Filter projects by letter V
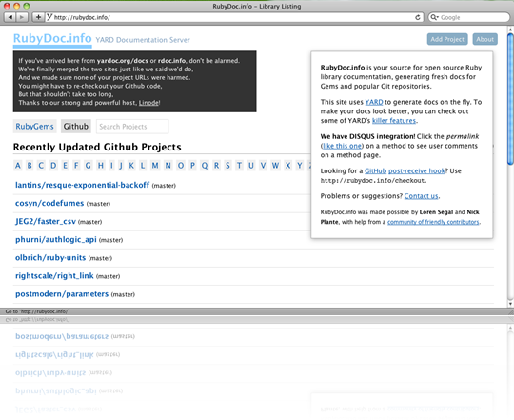514x420 pixels. 263,166
